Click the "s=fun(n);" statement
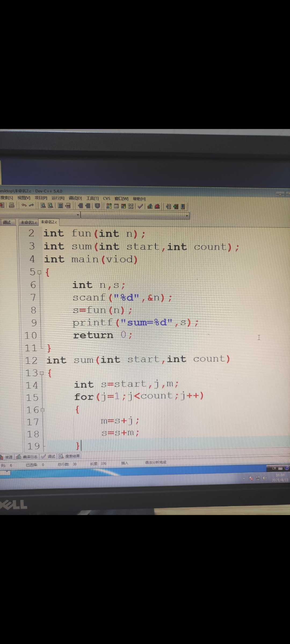 tap(103, 310)
